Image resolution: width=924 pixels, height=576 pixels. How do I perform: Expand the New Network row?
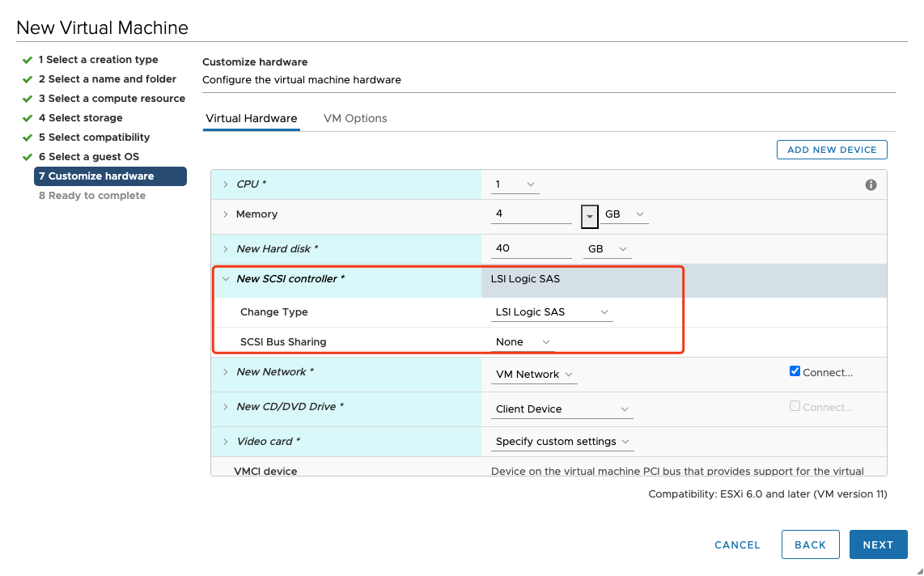pos(225,372)
